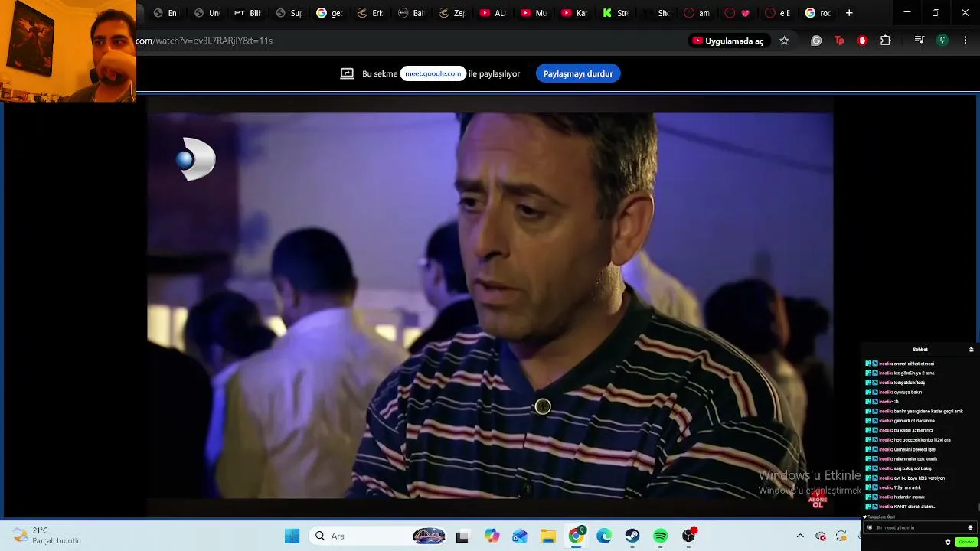Click the red Tp extension icon

click(839, 41)
